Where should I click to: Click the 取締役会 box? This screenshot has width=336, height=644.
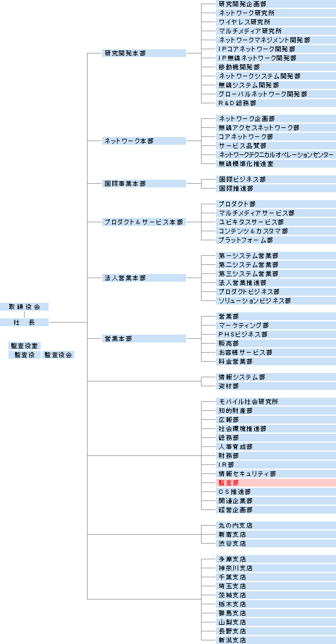pyautogui.click(x=24, y=307)
